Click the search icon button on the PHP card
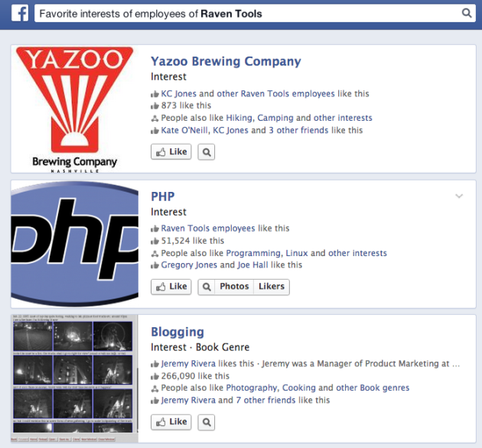The width and height of the screenshot is (482, 448). (x=207, y=287)
